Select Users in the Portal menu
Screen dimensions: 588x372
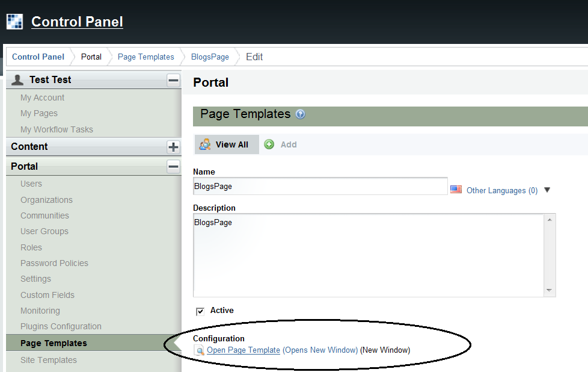(x=31, y=184)
